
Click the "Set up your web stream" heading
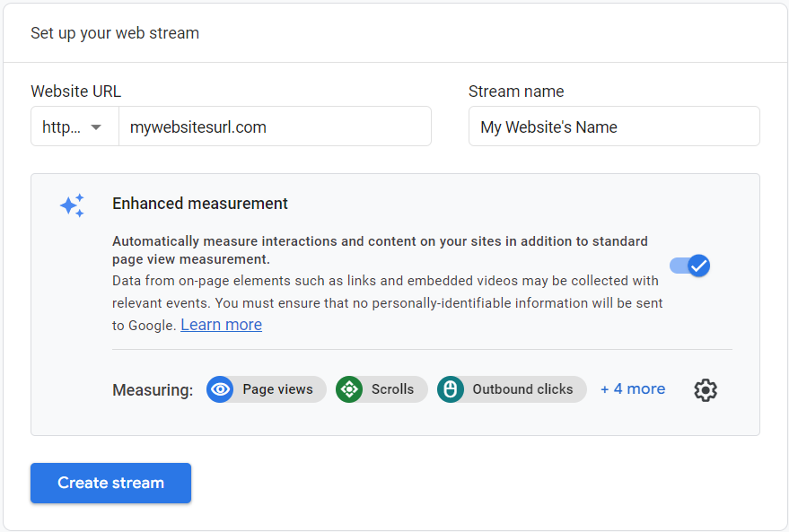pyautogui.click(x=115, y=33)
